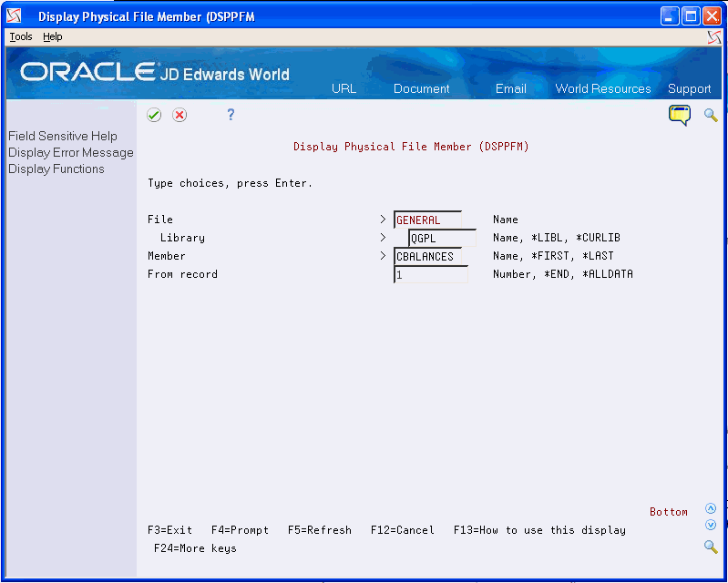Click F3=Exit function key text
The image size is (728, 583).
click(170, 530)
